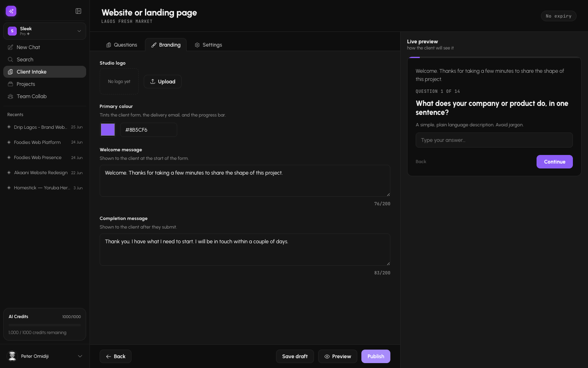This screenshot has width=588, height=368.
Task: Switch to the Settings tab
Action: point(208,45)
